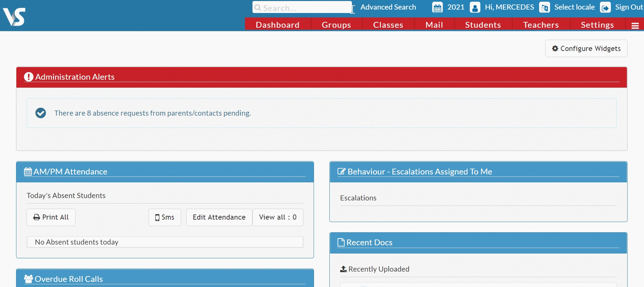Click the VS logo in the header
The width and height of the screenshot is (644, 287).
pyautogui.click(x=14, y=17)
